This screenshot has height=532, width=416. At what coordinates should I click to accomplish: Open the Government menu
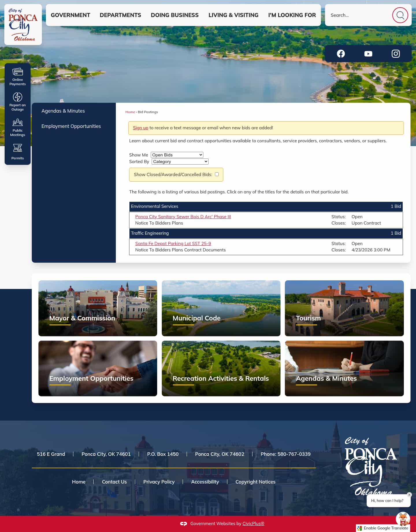[x=70, y=15]
